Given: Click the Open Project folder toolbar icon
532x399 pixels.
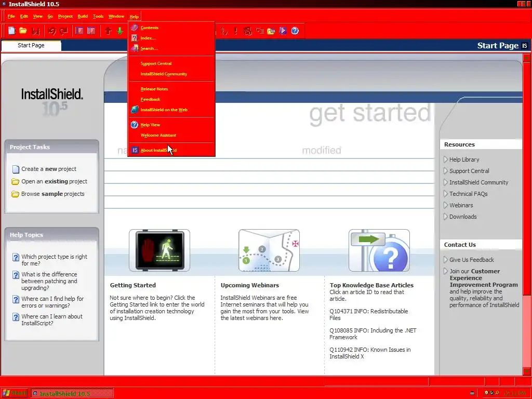Looking at the screenshot, I should click(x=23, y=31).
